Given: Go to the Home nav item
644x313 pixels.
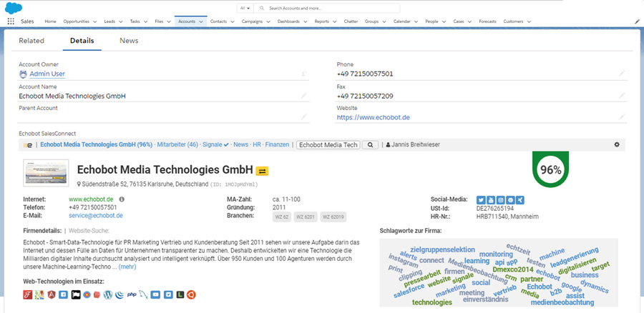Looking at the screenshot, I should pos(50,21).
